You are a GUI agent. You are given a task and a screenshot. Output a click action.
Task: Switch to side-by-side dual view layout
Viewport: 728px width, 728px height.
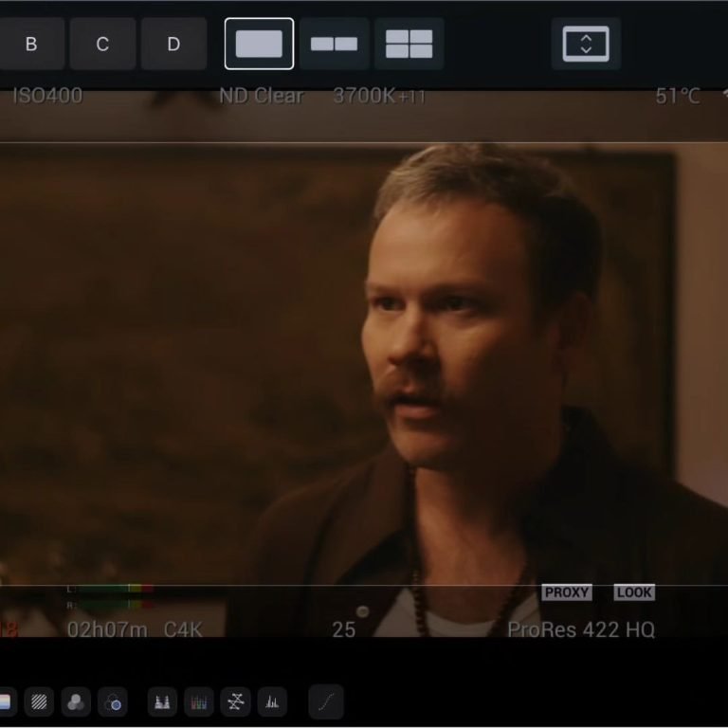click(x=334, y=44)
